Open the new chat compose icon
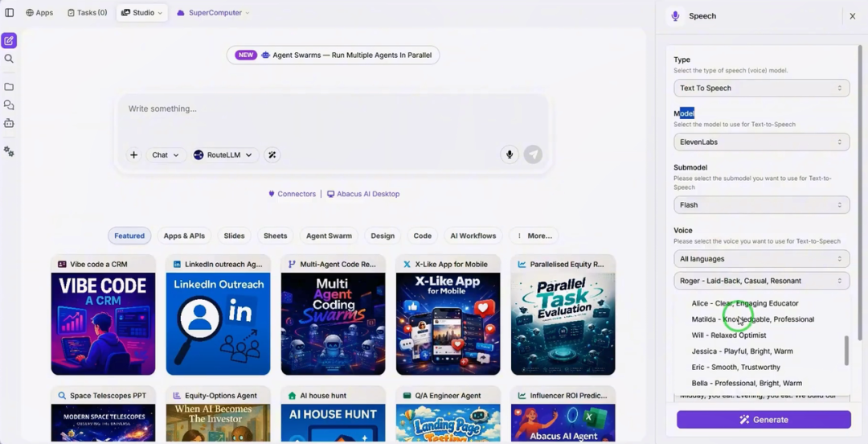The height and width of the screenshot is (444, 868). click(x=9, y=40)
